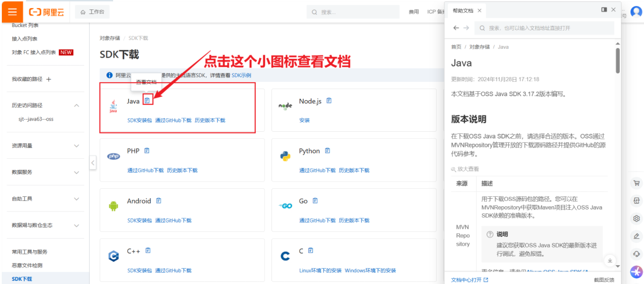Click C Linux环境下的安装 link
644x284 pixels.
click(320, 271)
